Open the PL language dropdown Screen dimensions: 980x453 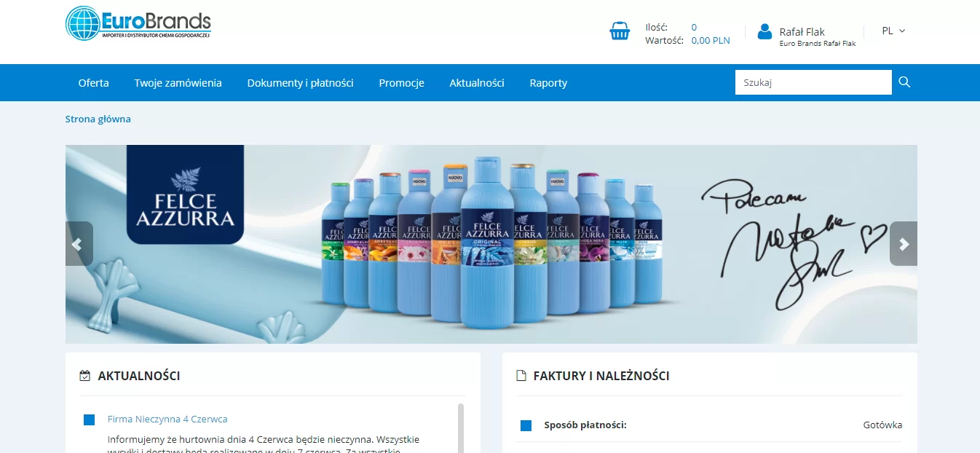coord(893,31)
